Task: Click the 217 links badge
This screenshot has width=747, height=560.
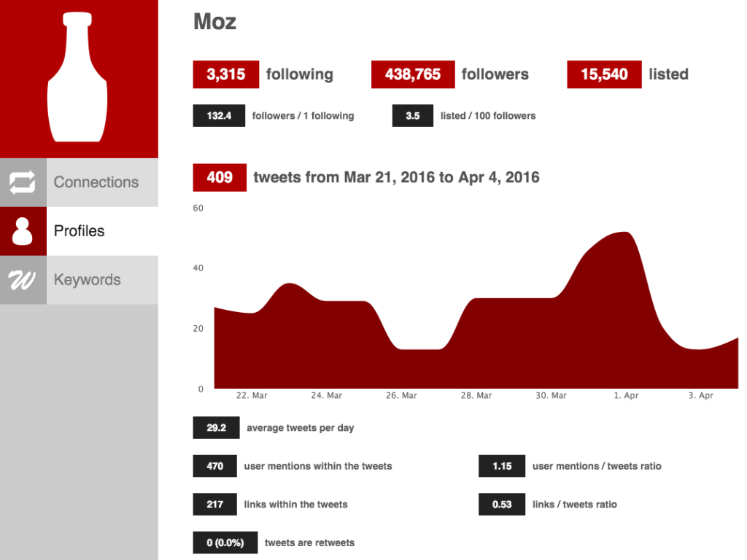Action: point(215,505)
